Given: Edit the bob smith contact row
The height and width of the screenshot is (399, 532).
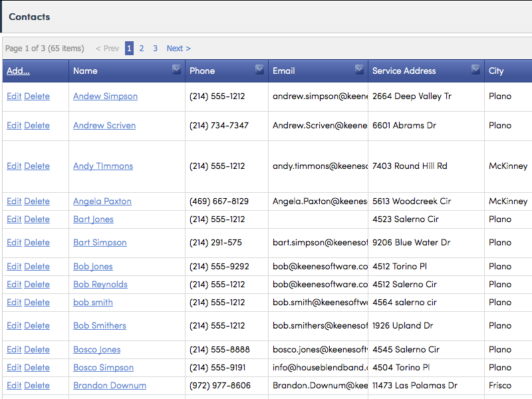Looking at the screenshot, I should tap(14, 303).
